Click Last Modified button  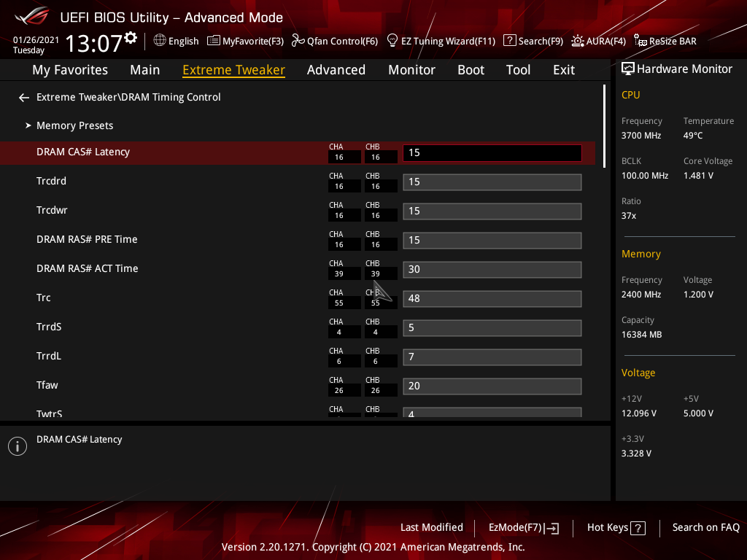click(x=432, y=528)
